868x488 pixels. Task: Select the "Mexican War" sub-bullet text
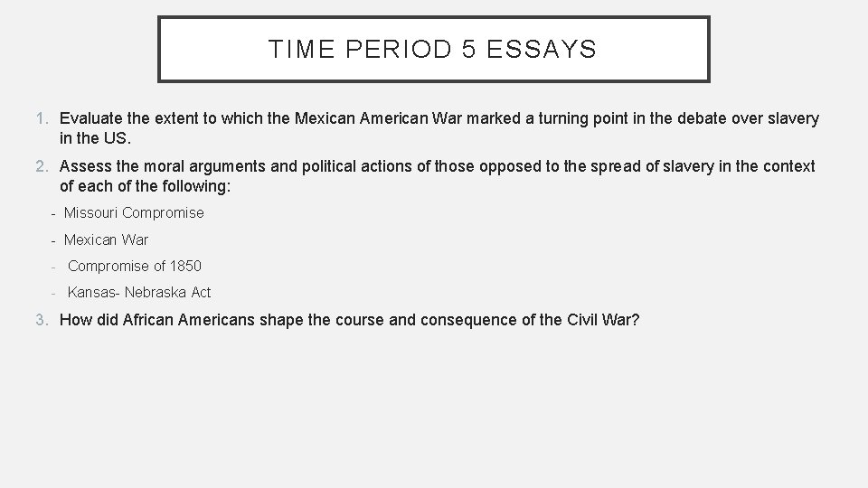point(106,240)
